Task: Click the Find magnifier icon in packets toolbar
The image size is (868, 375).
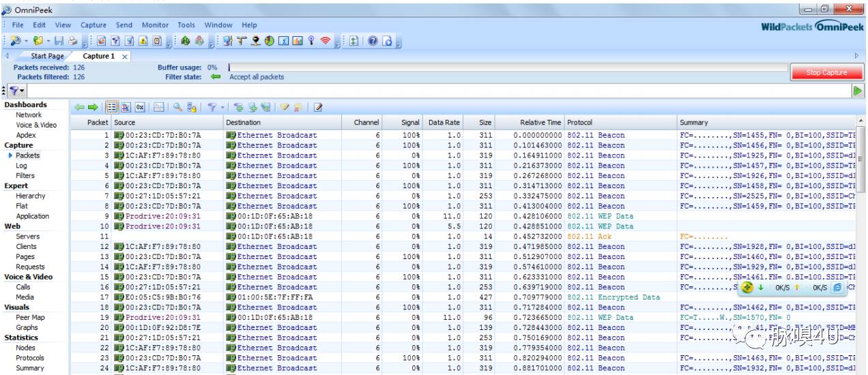Action: [177, 107]
